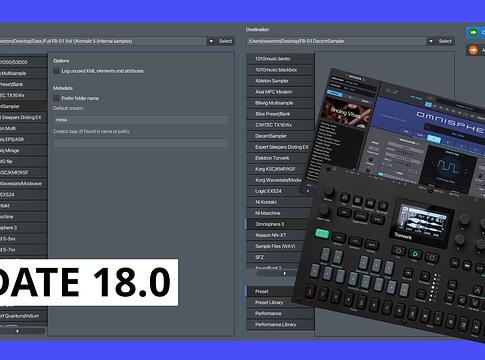Select Wavestate/Modwave in source list
Screen dimensions: 485x360
[x=24, y=183]
